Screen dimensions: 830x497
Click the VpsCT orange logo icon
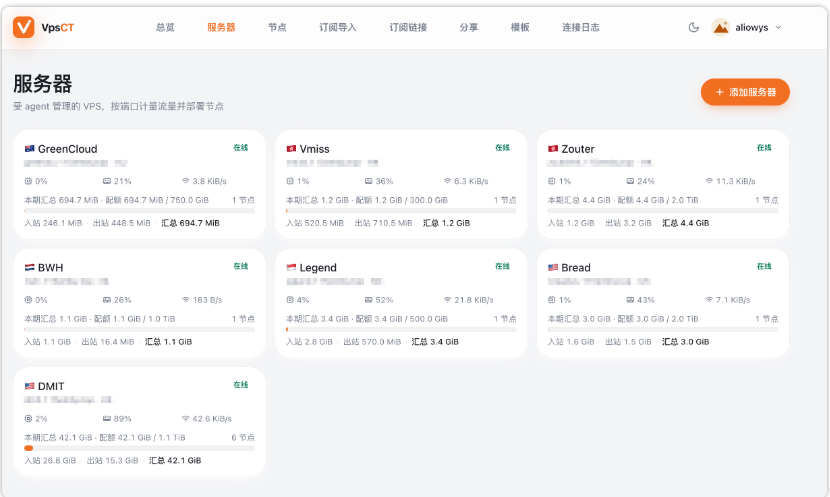coord(24,27)
